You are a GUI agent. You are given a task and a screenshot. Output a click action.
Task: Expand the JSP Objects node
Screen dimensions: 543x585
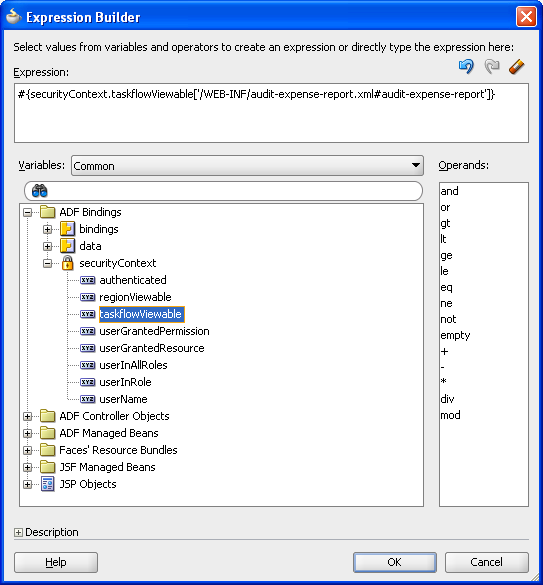(x=27, y=484)
